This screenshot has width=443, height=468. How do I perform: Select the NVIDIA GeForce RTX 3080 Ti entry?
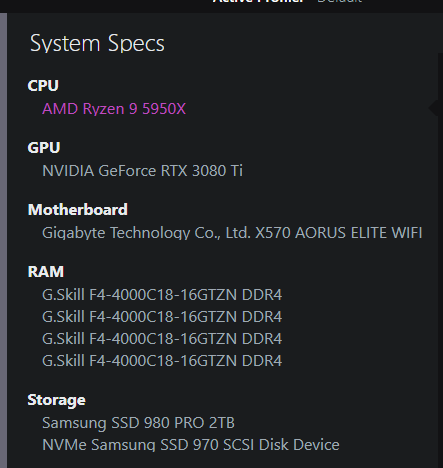coord(142,171)
